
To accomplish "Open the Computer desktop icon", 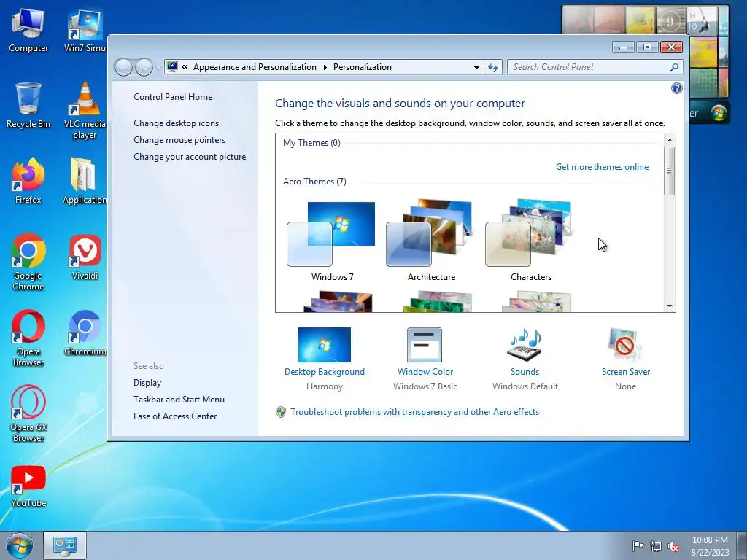I will [28, 31].
